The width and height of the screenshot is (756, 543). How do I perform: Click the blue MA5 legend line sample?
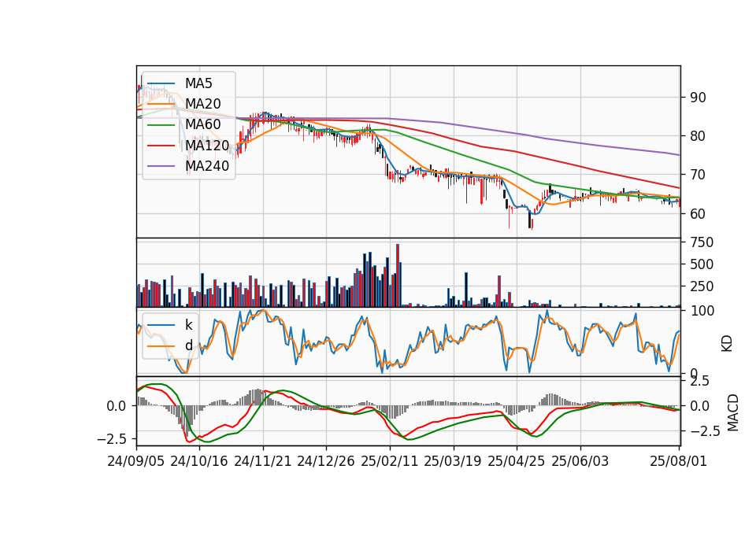[161, 83]
